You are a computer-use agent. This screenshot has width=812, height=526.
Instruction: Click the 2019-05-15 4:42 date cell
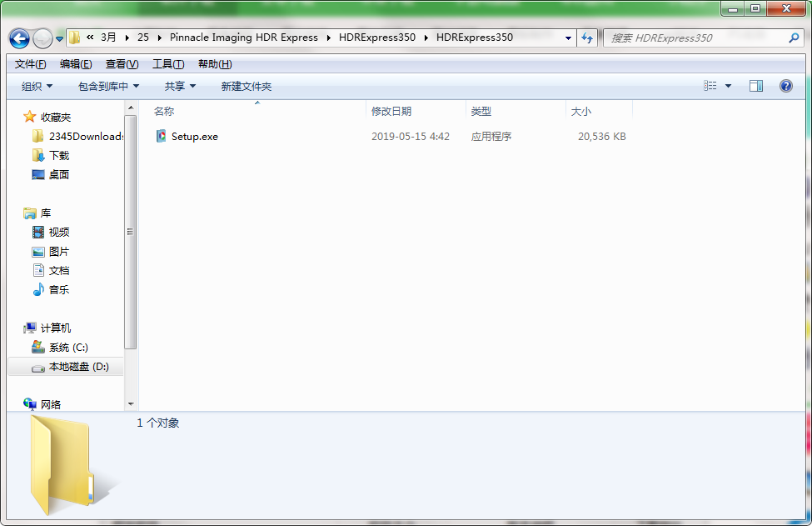click(x=410, y=137)
